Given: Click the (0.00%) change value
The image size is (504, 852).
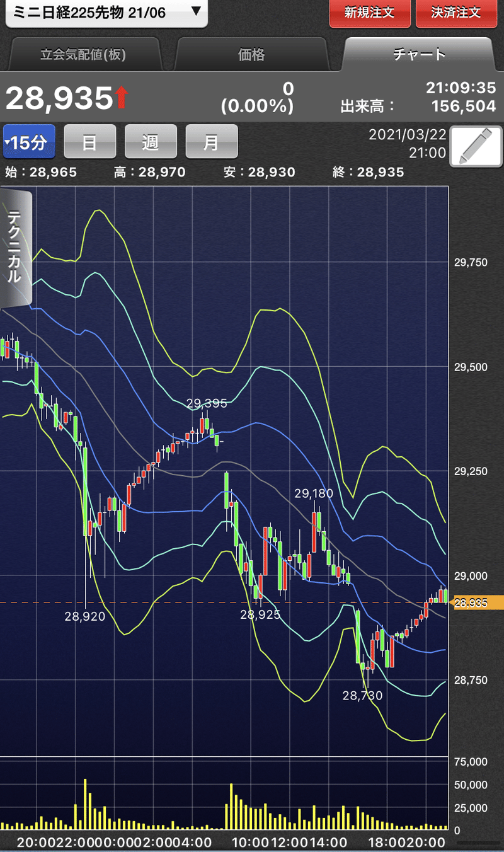Looking at the screenshot, I should 257,106.
